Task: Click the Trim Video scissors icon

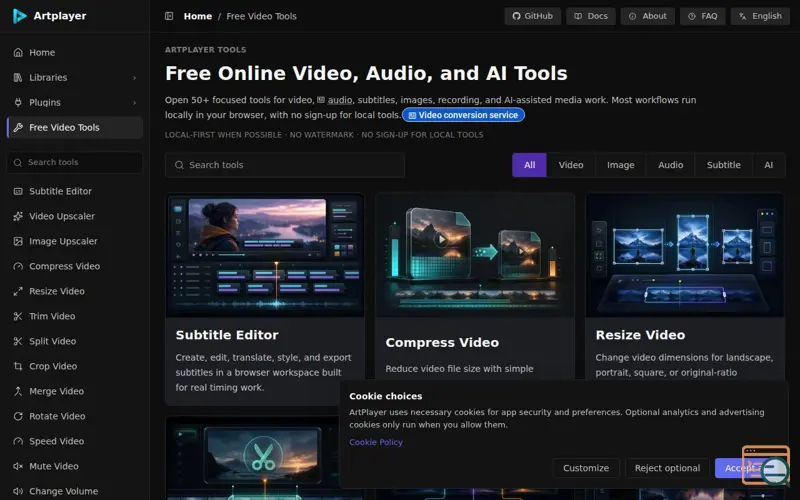Action: (18, 316)
